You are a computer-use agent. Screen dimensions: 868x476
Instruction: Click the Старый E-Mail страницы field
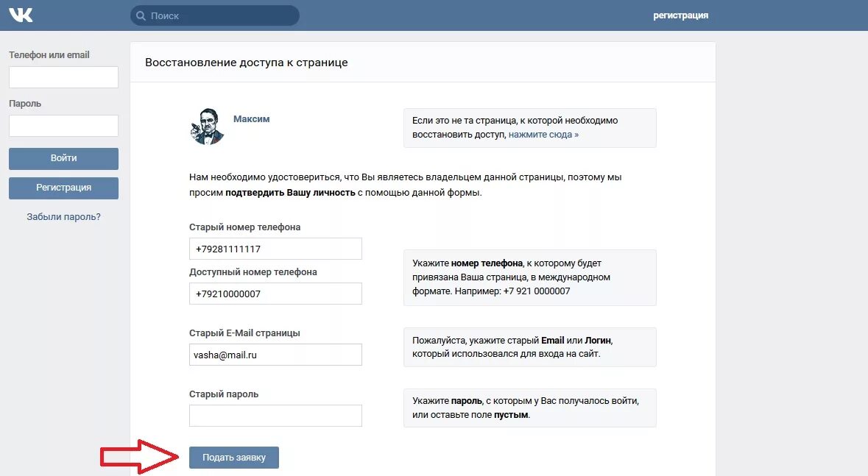[275, 355]
